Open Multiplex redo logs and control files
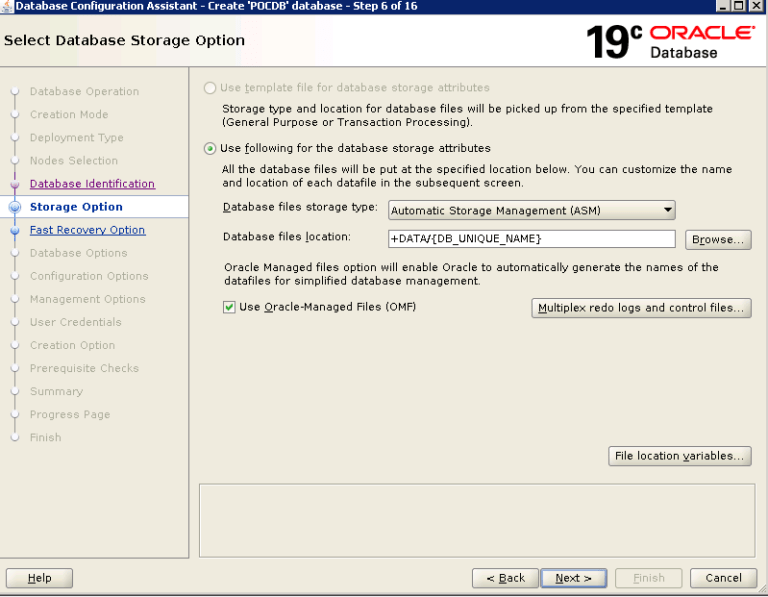Viewport: 768px width, 597px height. pyautogui.click(x=640, y=308)
